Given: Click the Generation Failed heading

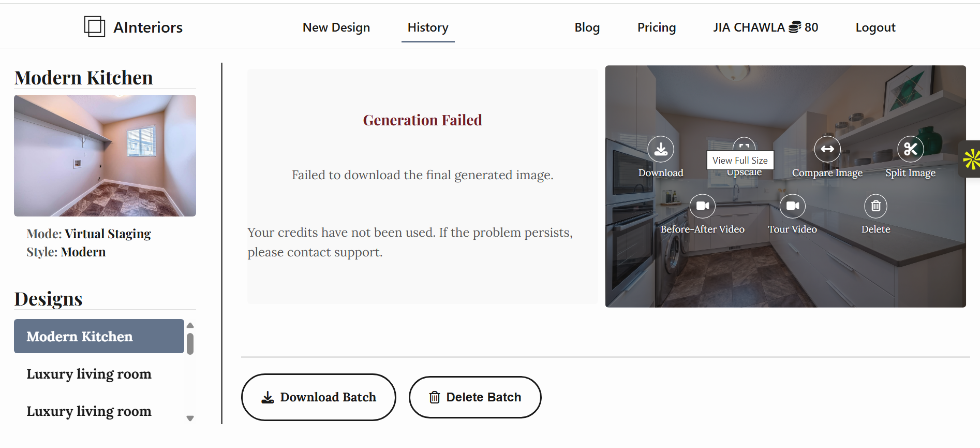Looking at the screenshot, I should 423,120.
